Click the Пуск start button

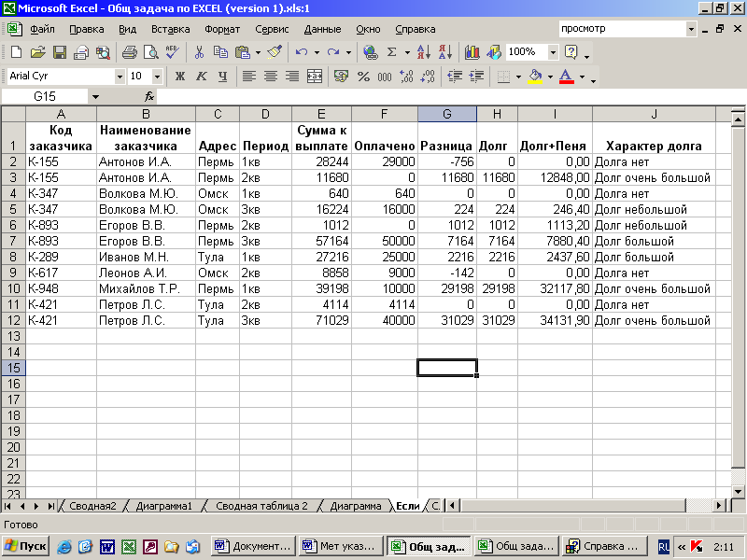(25, 546)
